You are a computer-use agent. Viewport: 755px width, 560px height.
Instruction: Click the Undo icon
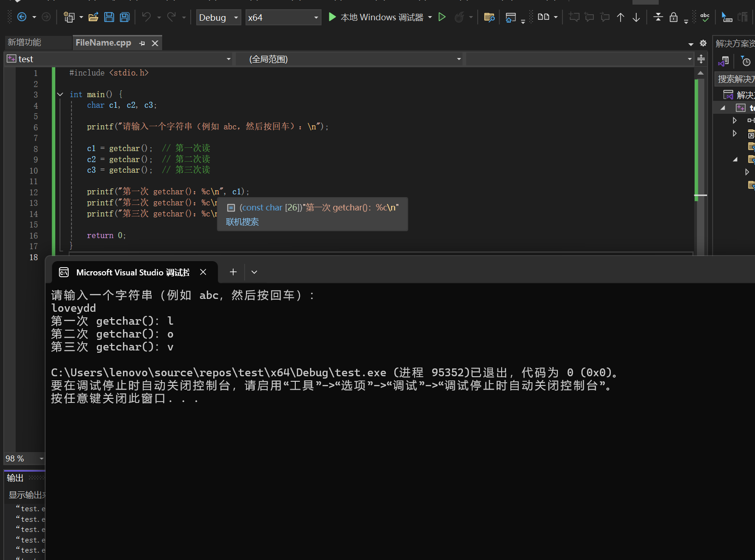(x=146, y=17)
